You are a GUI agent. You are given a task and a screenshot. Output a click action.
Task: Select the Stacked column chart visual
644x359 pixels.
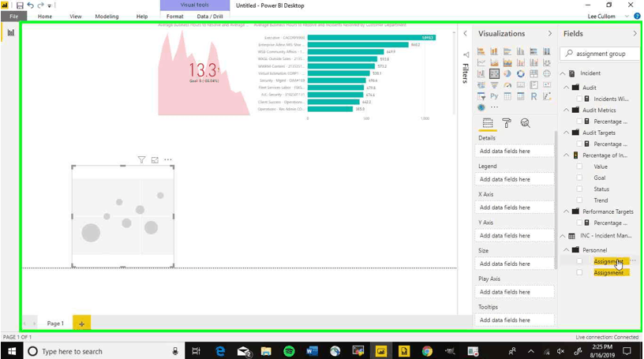pyautogui.click(x=494, y=51)
